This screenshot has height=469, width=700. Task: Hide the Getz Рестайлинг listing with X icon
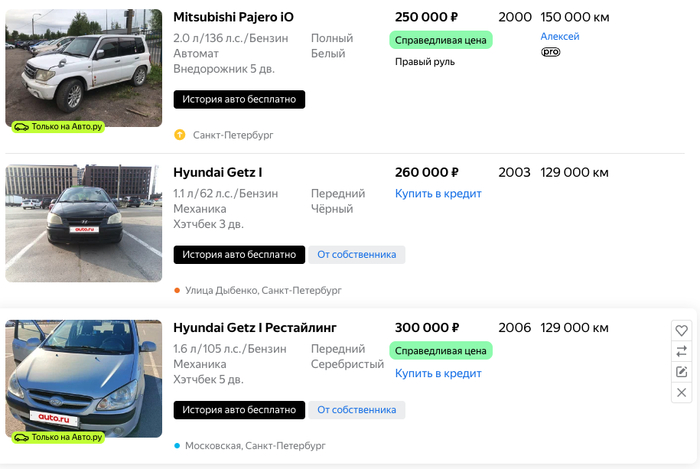tap(682, 393)
